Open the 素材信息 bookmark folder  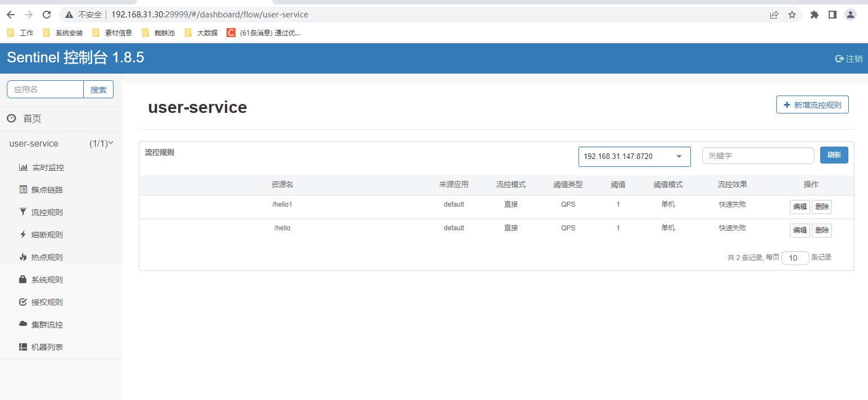click(x=112, y=33)
